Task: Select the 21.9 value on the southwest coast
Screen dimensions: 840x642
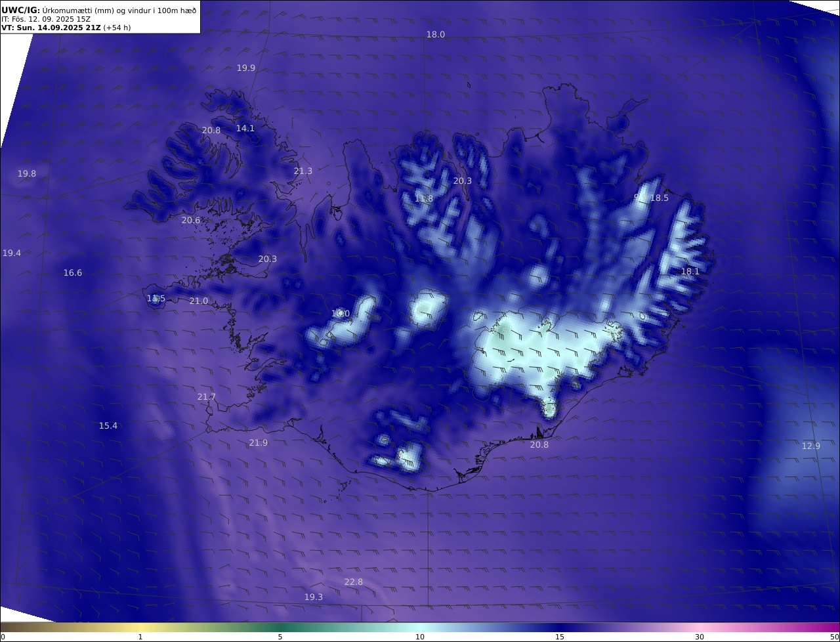Action: pyautogui.click(x=258, y=442)
